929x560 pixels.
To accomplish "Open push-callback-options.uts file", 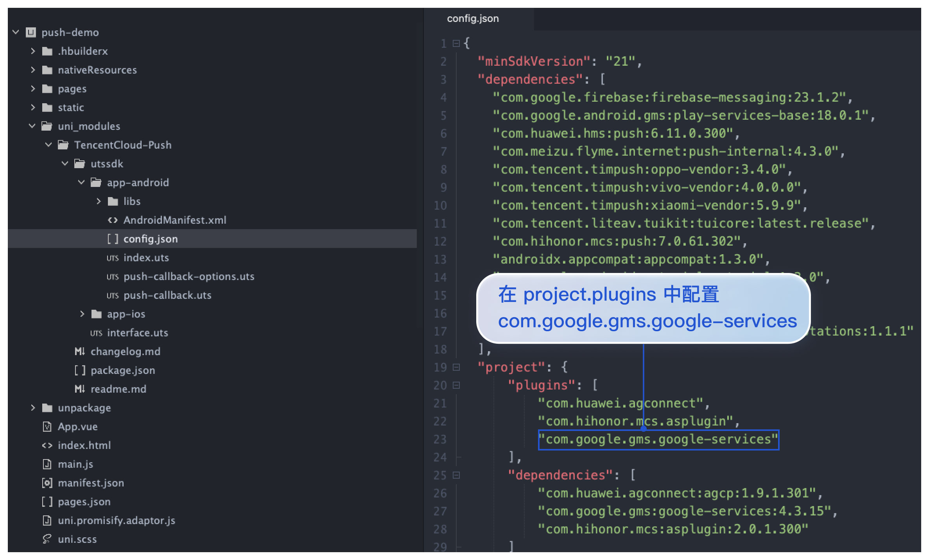I will (x=189, y=276).
